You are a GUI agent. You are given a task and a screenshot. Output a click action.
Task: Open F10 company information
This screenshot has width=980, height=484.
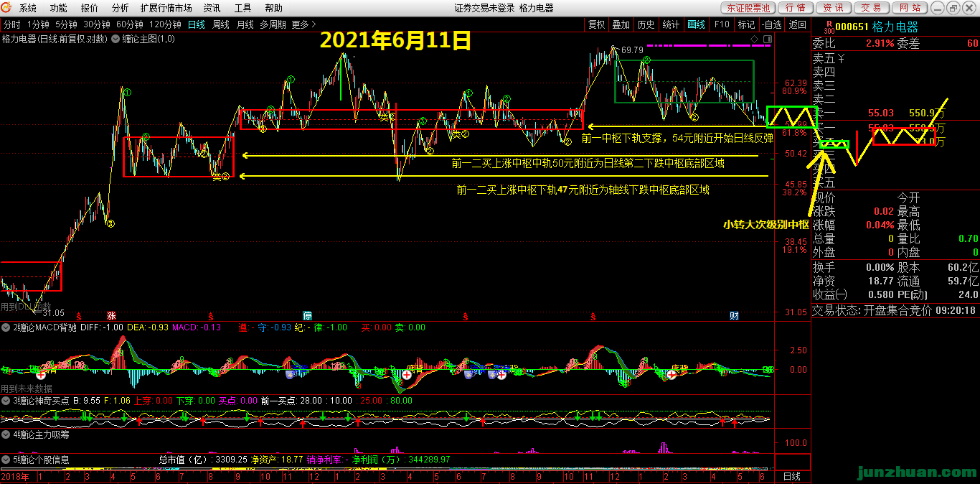[722, 24]
